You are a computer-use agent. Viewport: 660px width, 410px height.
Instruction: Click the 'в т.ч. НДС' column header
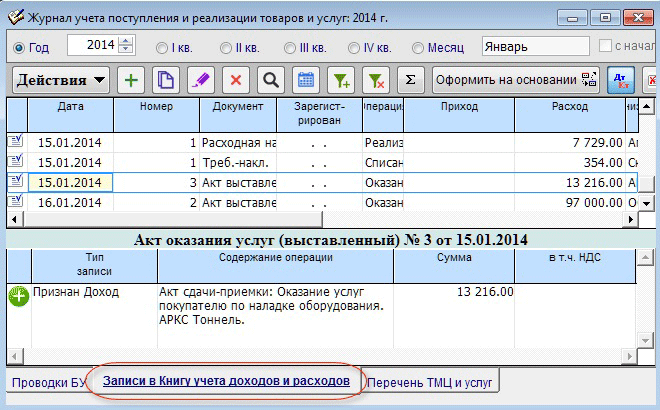click(x=575, y=266)
